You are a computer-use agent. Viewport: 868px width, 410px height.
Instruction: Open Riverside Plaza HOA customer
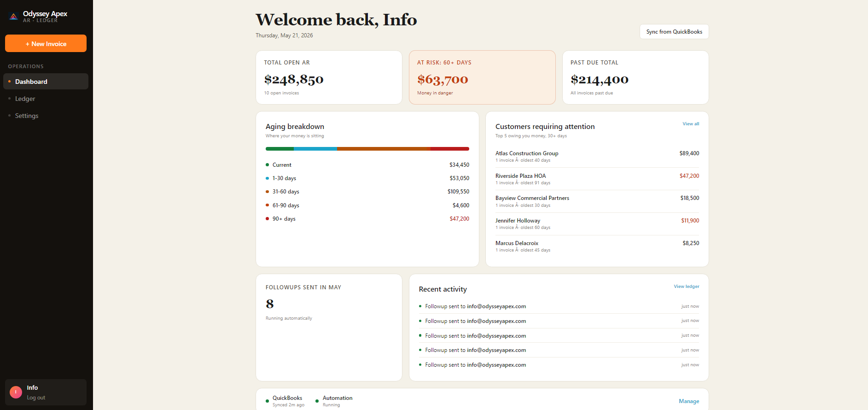597,179
